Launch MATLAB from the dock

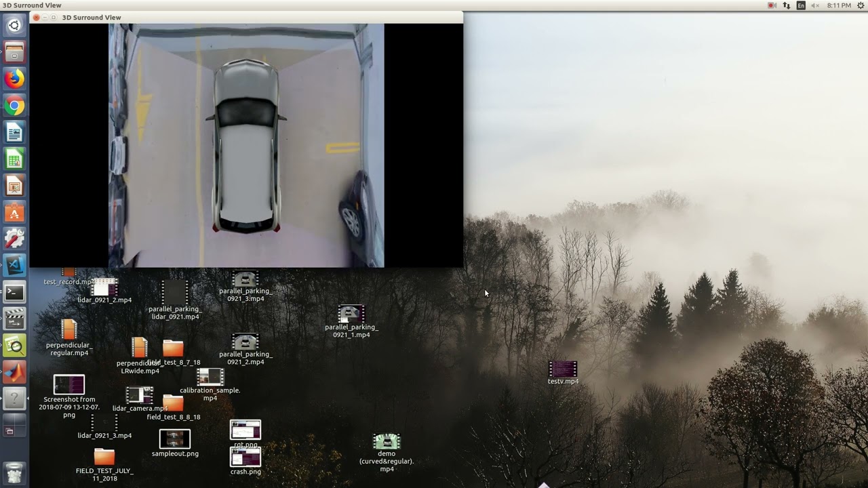pos(14,372)
